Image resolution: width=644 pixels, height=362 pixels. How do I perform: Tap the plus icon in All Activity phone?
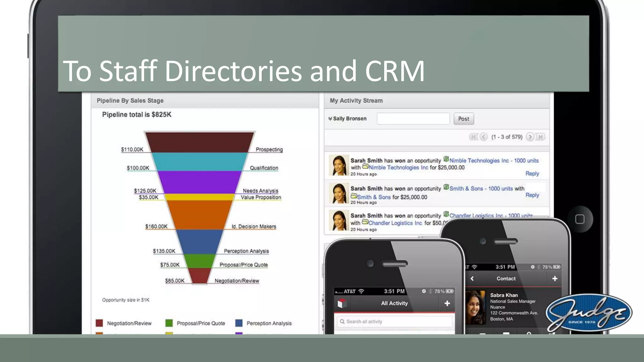(447, 303)
